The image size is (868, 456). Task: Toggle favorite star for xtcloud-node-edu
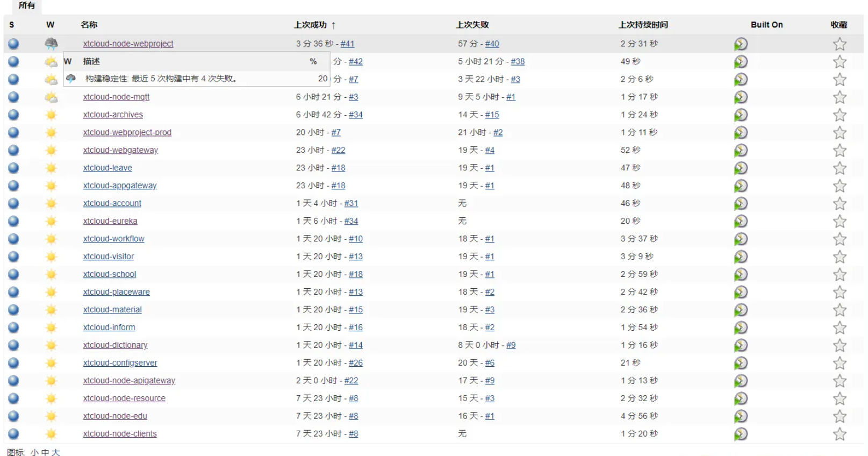click(840, 416)
